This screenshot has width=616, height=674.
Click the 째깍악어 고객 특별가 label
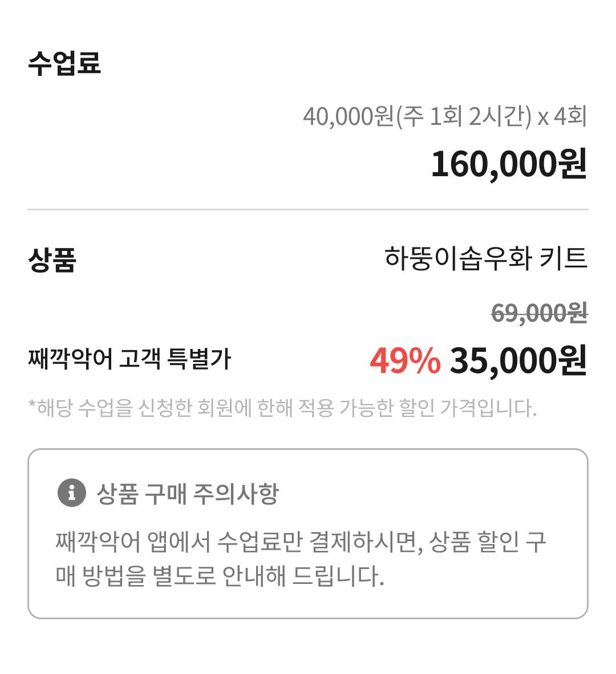129,359
